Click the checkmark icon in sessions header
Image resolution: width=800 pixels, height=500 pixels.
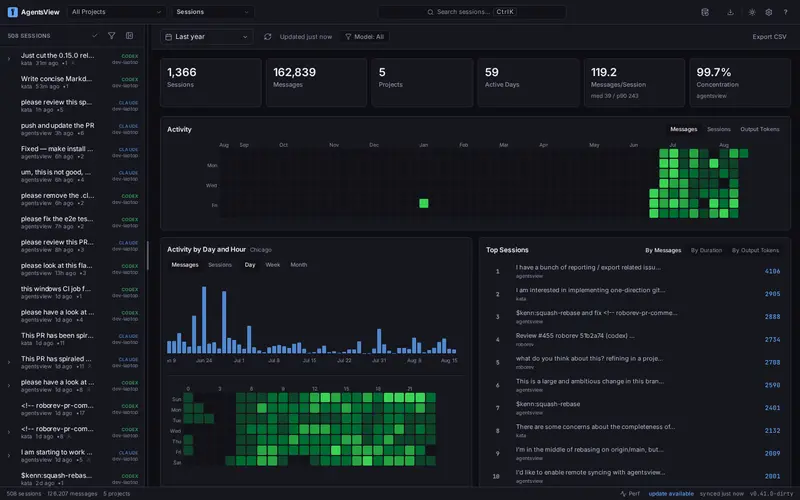point(94,36)
